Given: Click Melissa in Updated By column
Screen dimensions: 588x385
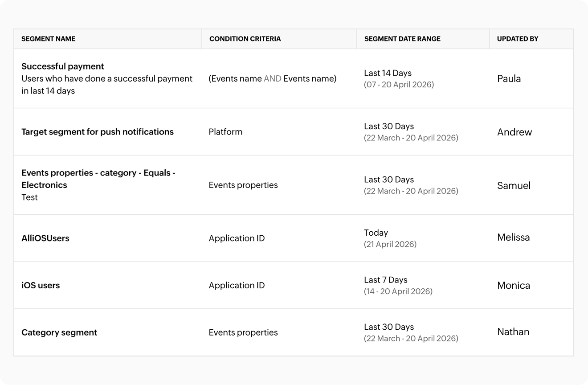Looking at the screenshot, I should click(x=514, y=238).
